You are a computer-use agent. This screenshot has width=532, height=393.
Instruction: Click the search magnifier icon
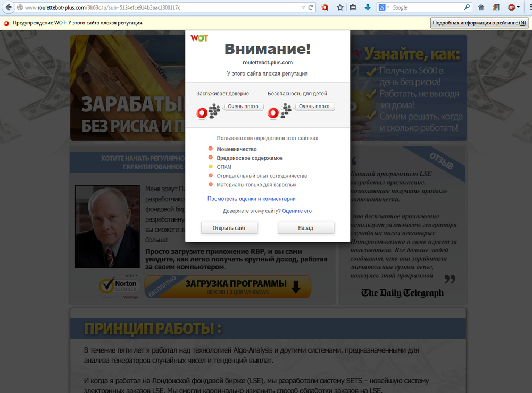tap(467, 7)
